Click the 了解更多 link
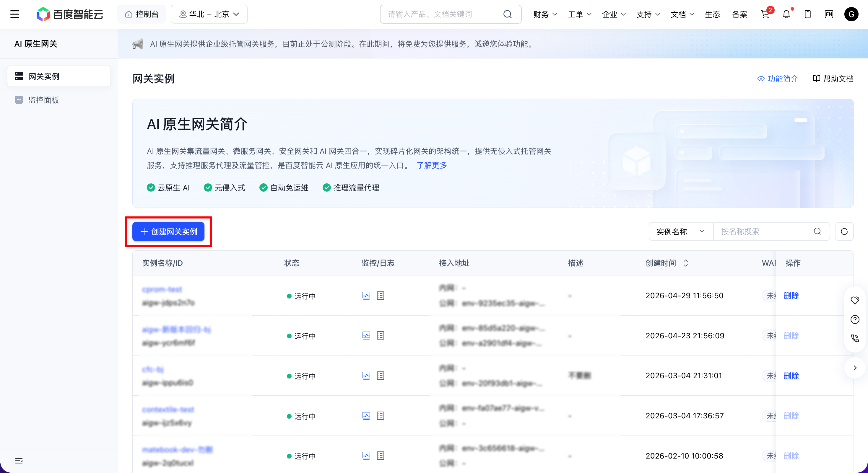 click(432, 165)
